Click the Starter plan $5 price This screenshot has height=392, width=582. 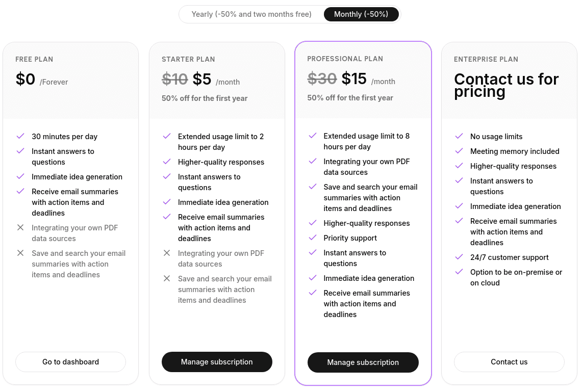coord(202,79)
